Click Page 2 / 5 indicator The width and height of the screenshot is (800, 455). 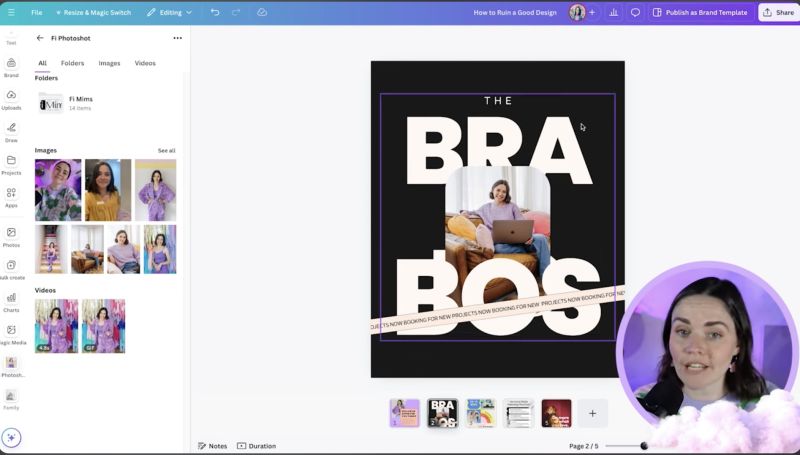[584, 446]
